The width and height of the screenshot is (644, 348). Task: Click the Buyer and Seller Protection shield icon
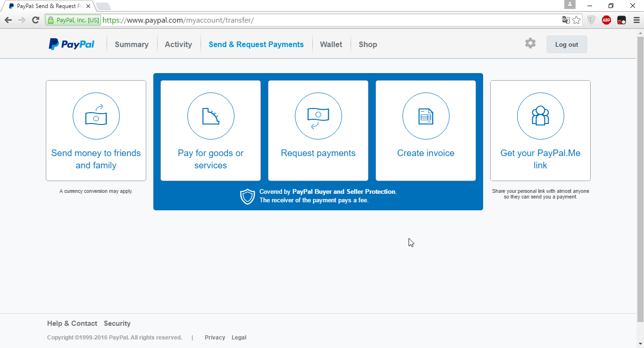tap(247, 195)
